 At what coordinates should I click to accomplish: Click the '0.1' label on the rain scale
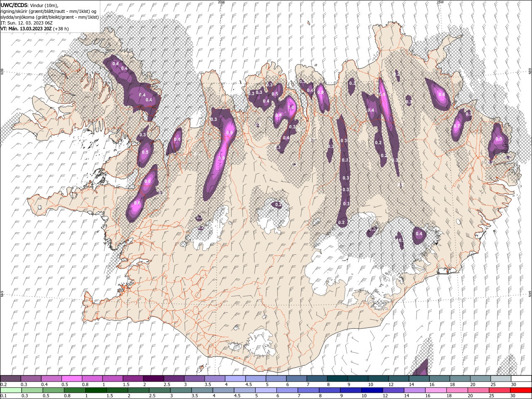pyautogui.click(x=3, y=396)
